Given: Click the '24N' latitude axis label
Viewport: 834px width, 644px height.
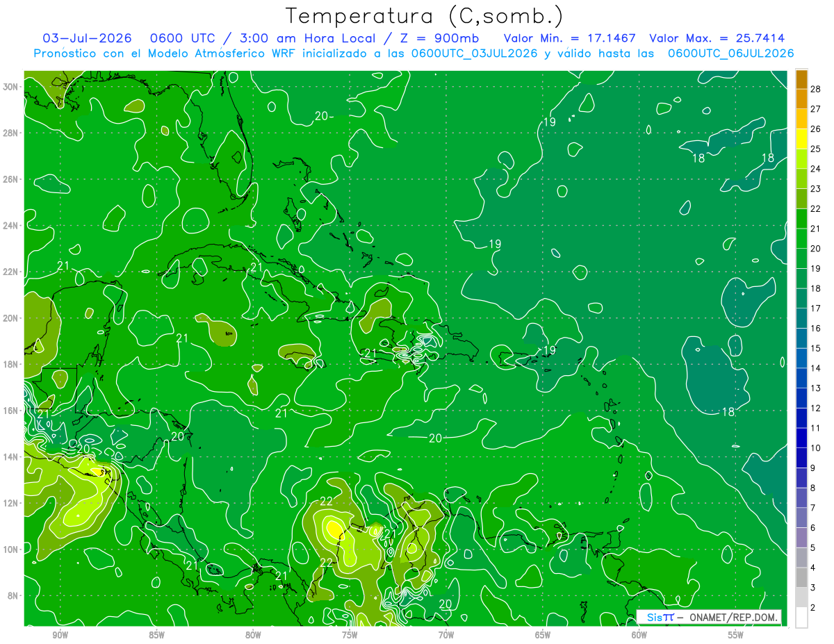Looking at the screenshot, I should pos(11,226).
